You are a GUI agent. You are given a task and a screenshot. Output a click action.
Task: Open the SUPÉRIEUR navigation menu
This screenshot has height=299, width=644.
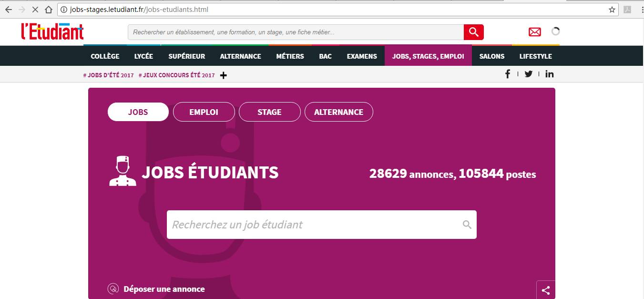(x=186, y=56)
